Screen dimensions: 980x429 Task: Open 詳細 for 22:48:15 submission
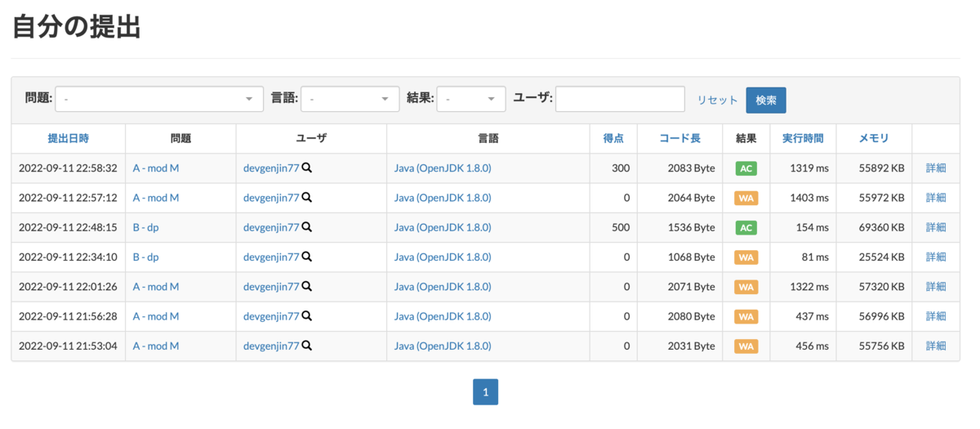(x=936, y=227)
